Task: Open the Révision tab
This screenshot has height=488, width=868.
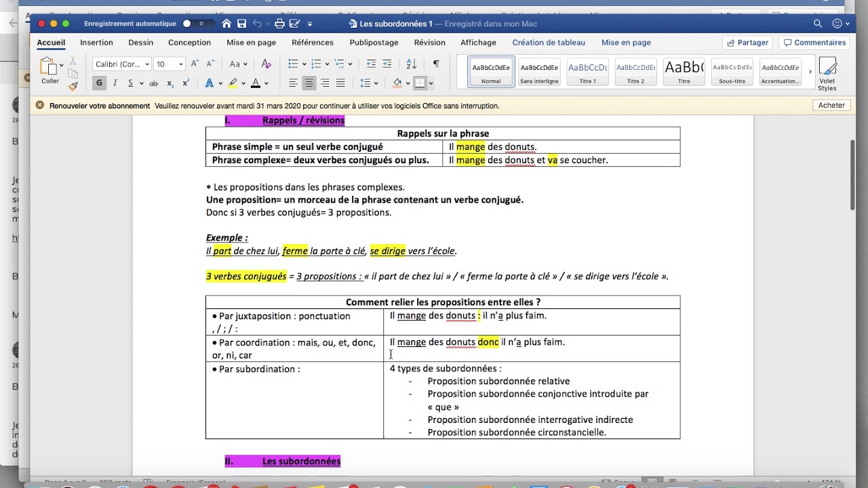Action: click(429, 42)
